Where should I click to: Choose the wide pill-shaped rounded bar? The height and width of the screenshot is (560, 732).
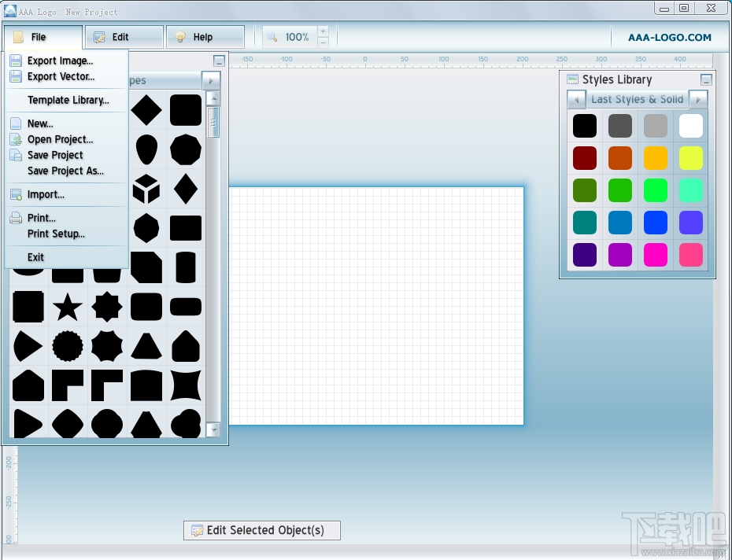click(x=186, y=307)
